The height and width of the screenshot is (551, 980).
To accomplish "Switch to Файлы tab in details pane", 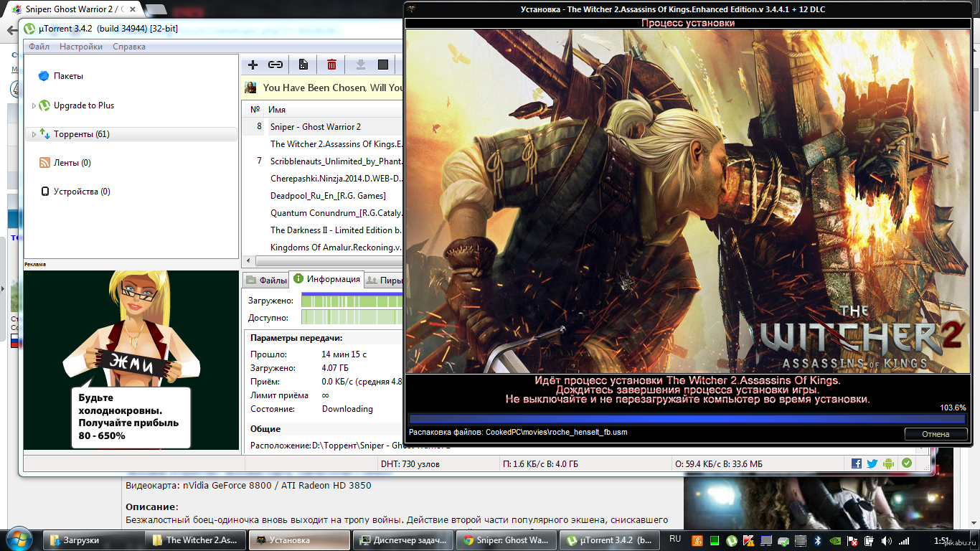I will pos(265,281).
